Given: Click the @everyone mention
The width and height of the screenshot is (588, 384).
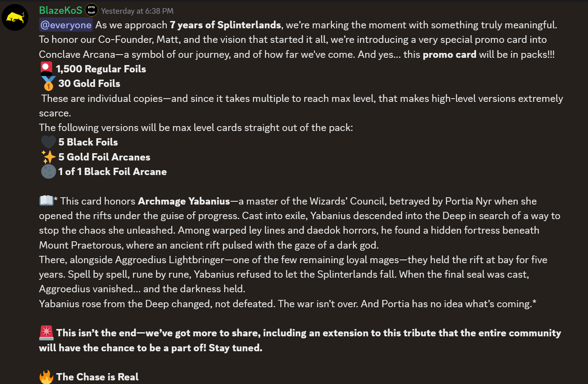Looking at the screenshot, I should point(66,25).
